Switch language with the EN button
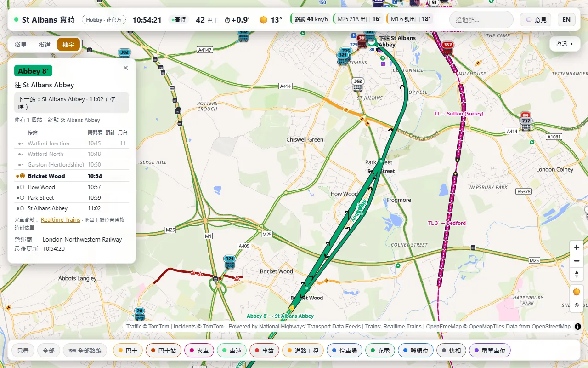This screenshot has height=368, width=588. [566, 20]
